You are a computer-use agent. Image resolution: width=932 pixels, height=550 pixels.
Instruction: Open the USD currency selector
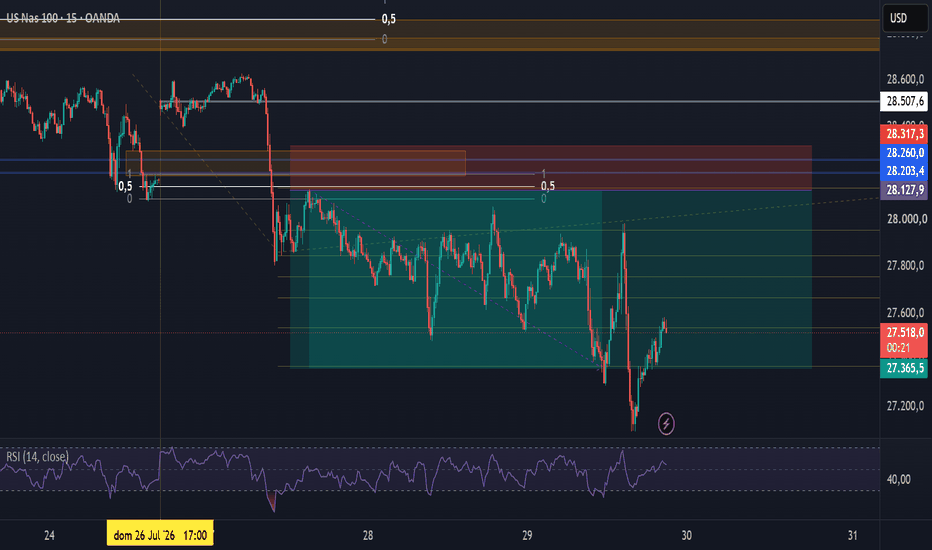pyautogui.click(x=905, y=18)
